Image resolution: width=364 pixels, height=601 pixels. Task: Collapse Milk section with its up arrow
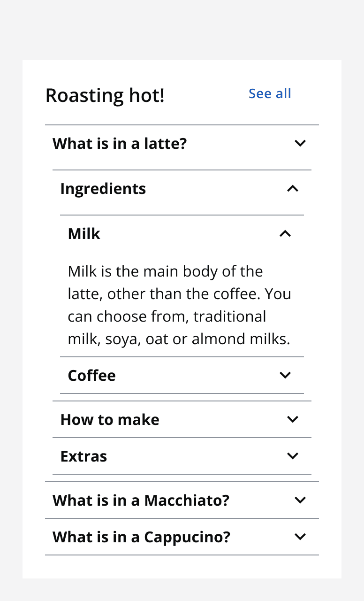point(285,233)
